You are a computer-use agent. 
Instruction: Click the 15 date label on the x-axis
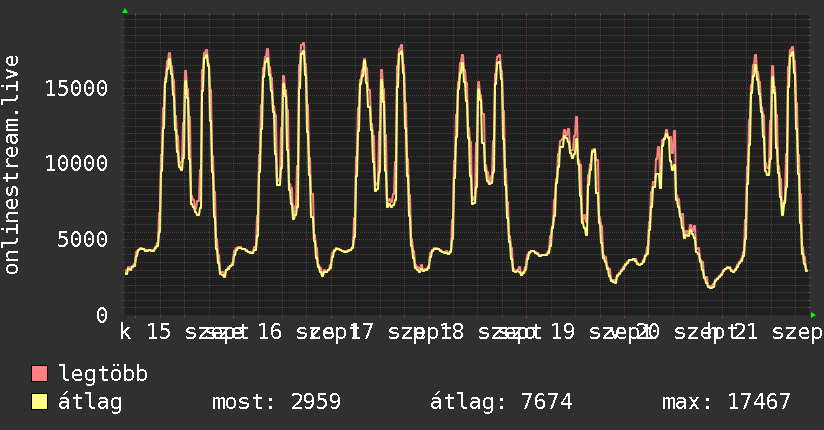[159, 332]
